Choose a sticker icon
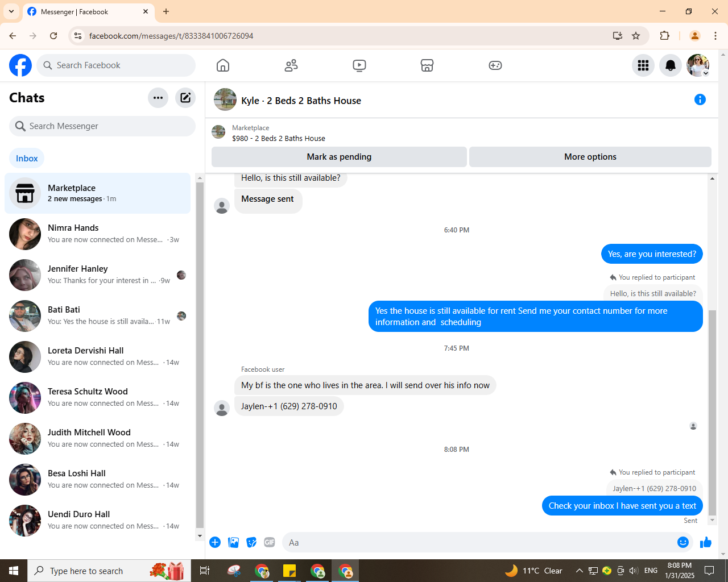 click(x=251, y=542)
